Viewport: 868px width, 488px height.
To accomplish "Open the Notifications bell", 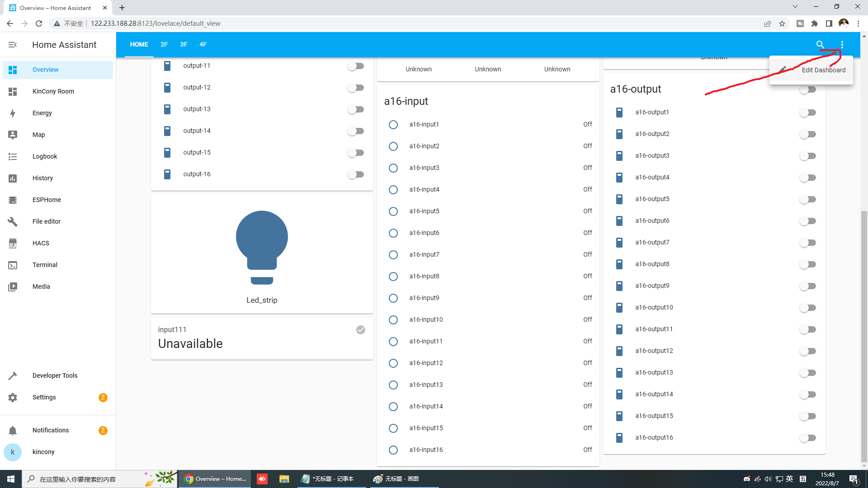I will click(x=13, y=430).
